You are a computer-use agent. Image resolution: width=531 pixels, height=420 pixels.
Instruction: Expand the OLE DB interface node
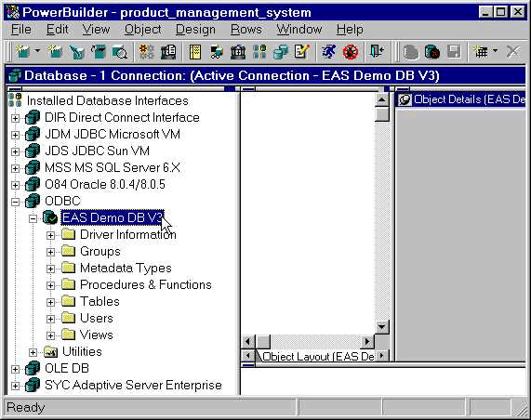click(x=15, y=369)
